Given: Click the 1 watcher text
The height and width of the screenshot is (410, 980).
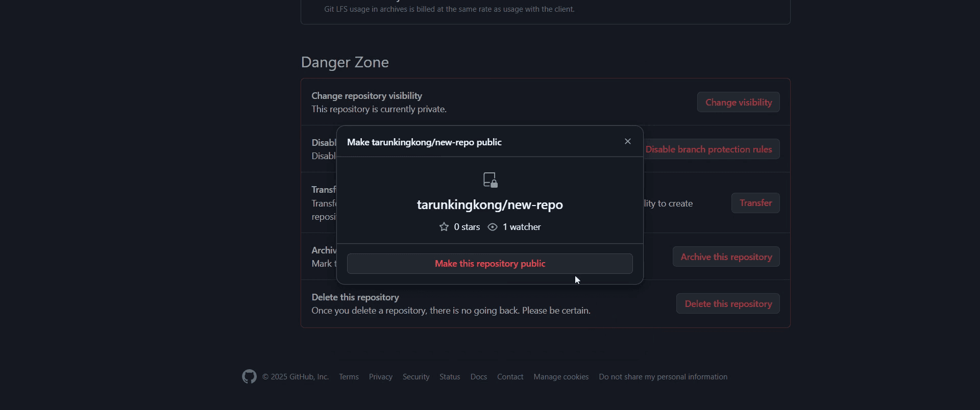Looking at the screenshot, I should (522, 227).
